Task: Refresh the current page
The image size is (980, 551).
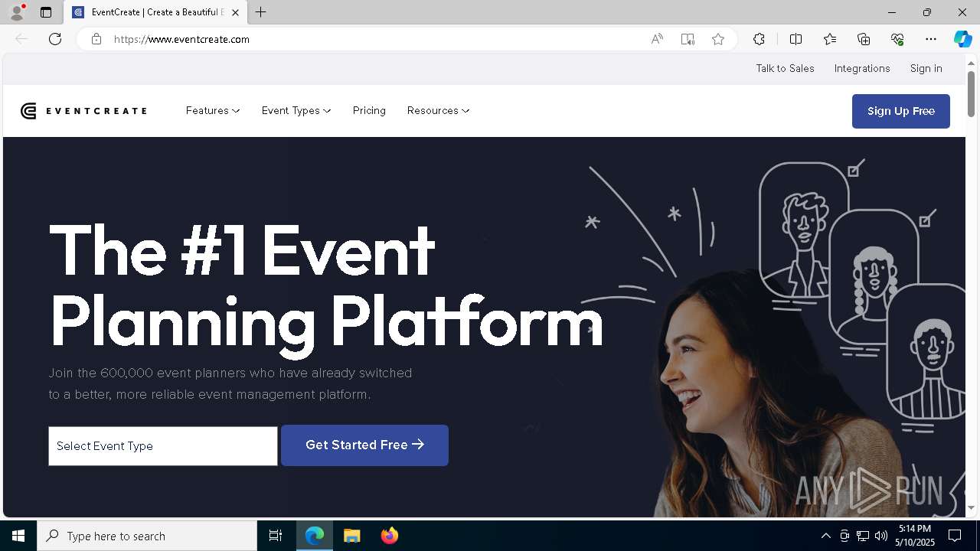Action: pyautogui.click(x=55, y=39)
